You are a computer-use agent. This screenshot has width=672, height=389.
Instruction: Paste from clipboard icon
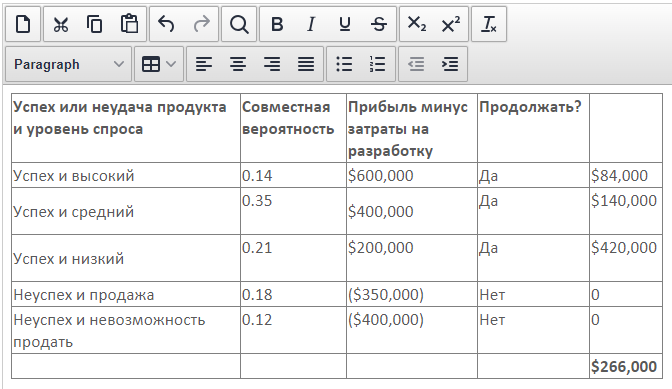pyautogui.click(x=129, y=24)
